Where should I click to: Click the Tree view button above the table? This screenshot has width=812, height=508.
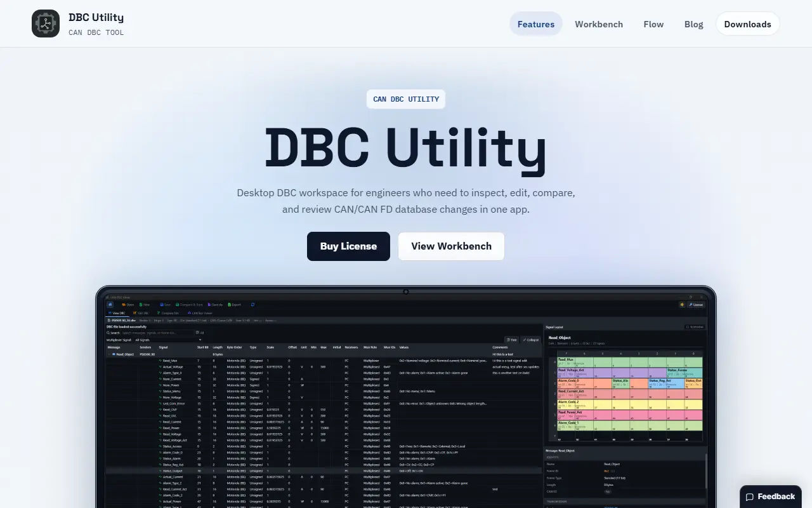tap(512, 340)
